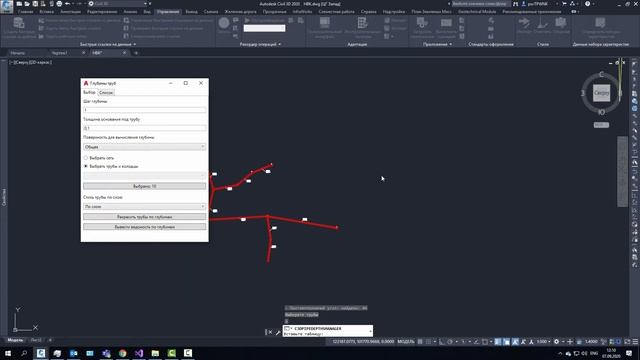
Task: Click the title bar search field
Action: [480, 4]
